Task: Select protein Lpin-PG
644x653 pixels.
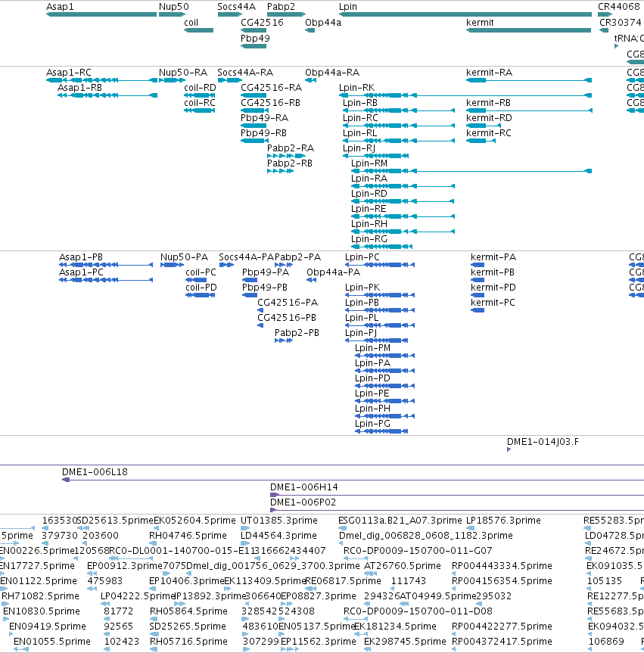Action: (381, 431)
